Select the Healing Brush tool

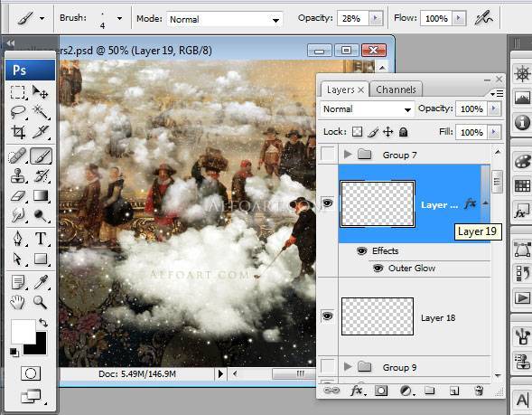(17, 156)
